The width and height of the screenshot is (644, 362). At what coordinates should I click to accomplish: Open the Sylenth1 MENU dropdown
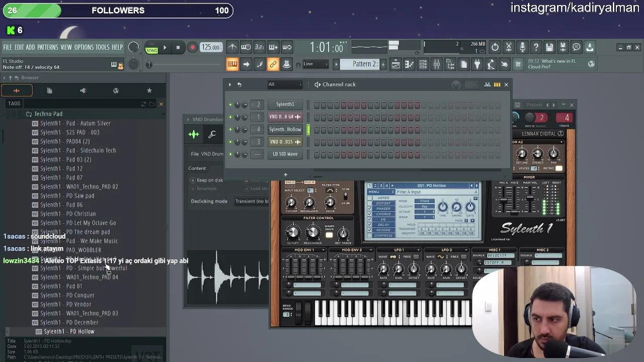click(381, 192)
